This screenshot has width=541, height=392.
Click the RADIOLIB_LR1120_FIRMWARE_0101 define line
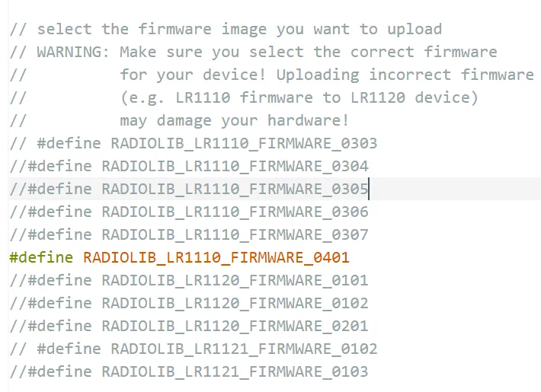click(189, 280)
